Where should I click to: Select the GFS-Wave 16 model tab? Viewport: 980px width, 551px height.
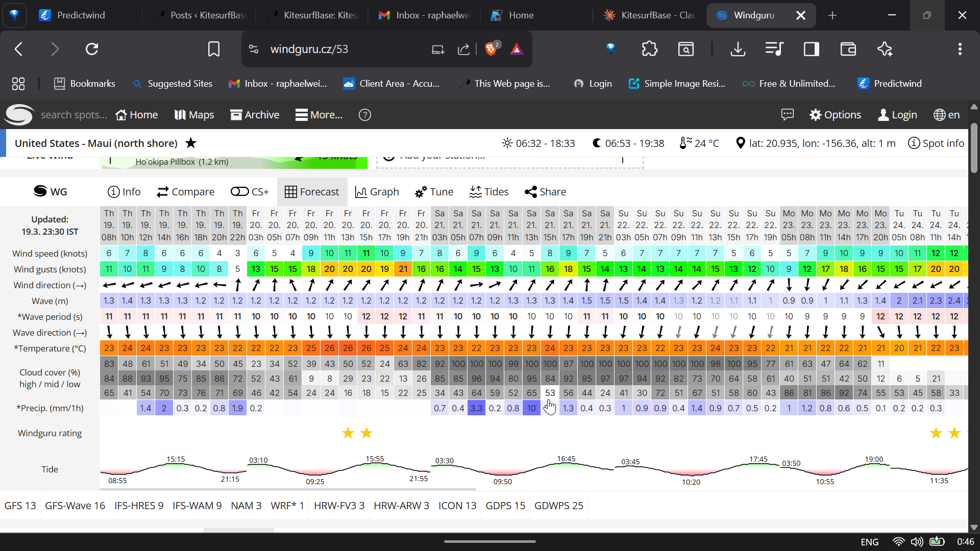[75, 506]
